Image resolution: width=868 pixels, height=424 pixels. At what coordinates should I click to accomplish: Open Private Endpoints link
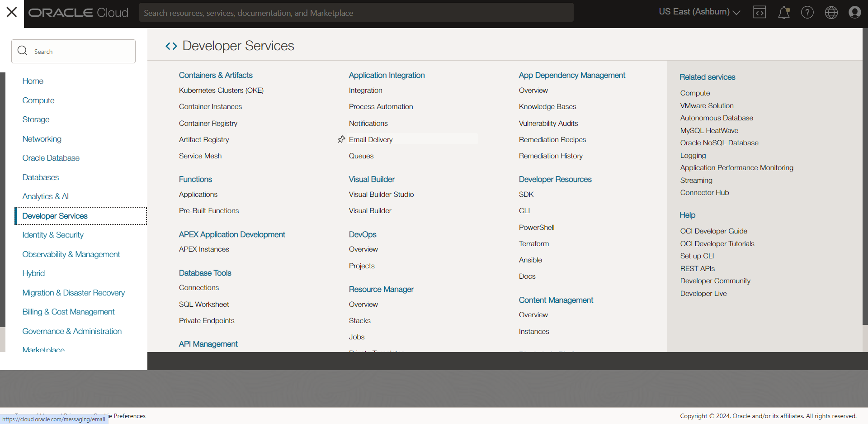point(207,320)
